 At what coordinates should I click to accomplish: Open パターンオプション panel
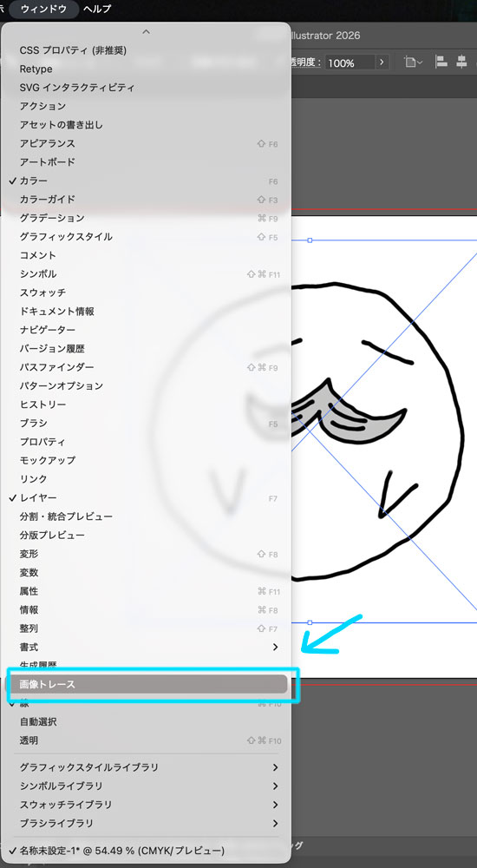[x=146, y=386]
